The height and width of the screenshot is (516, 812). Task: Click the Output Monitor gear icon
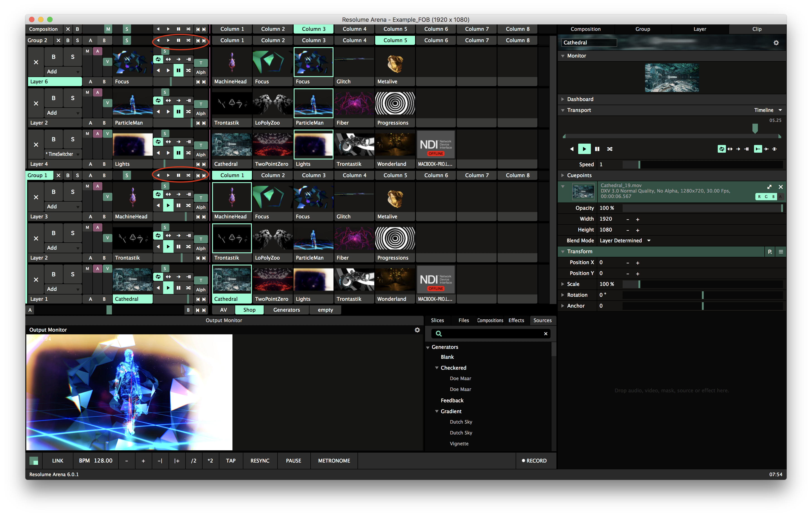coord(417,330)
